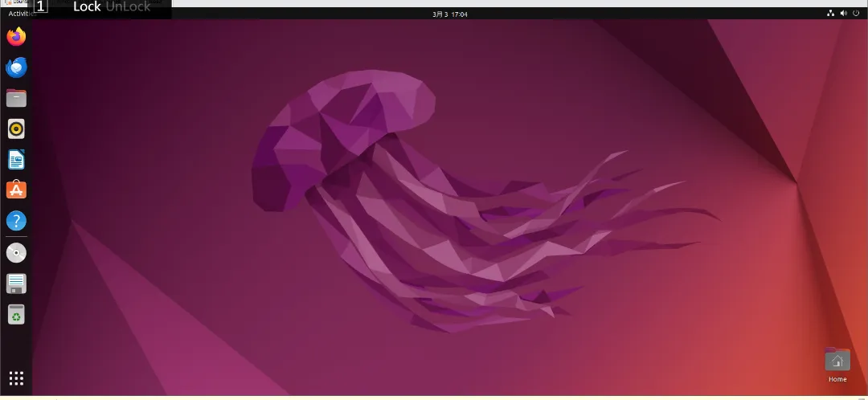Open Firefox from the dock
The width and height of the screenshot is (868, 400).
click(x=16, y=37)
